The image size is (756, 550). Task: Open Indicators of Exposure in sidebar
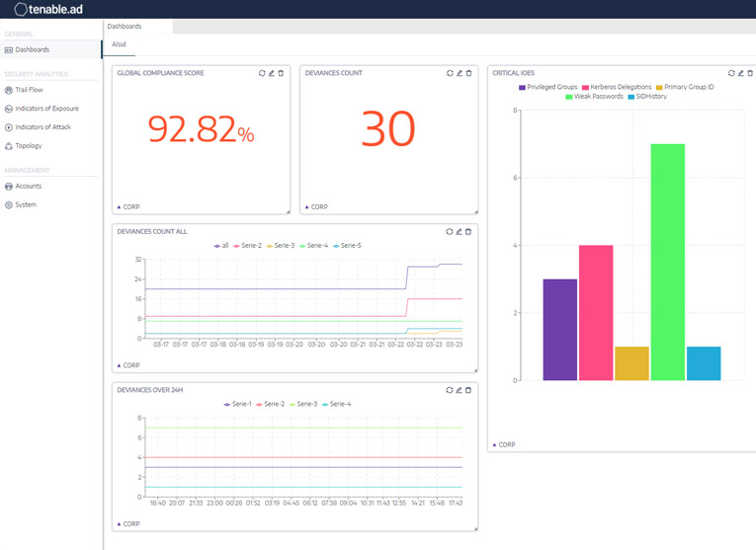point(46,109)
